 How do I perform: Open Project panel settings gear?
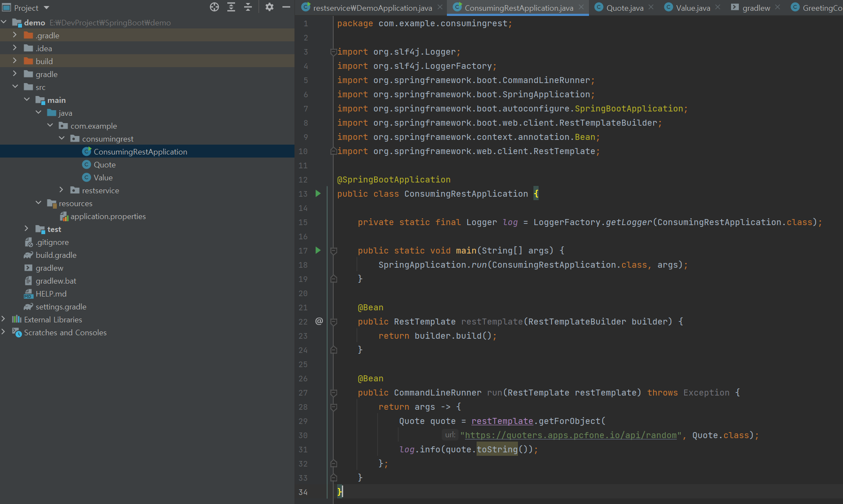(269, 7)
